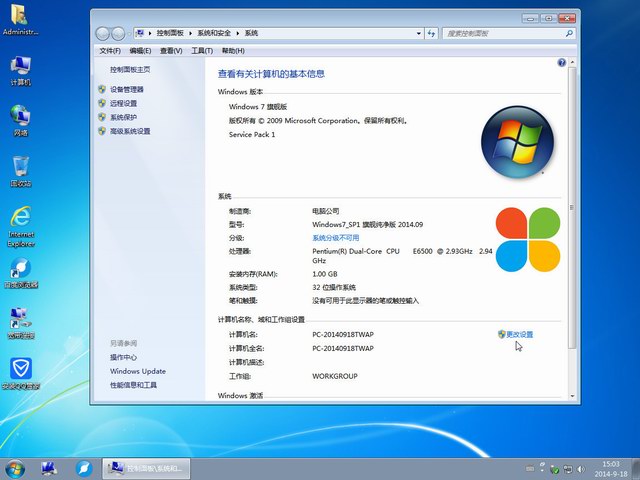Open the address bar history dropdown
This screenshot has height=480, width=640.
(419, 33)
